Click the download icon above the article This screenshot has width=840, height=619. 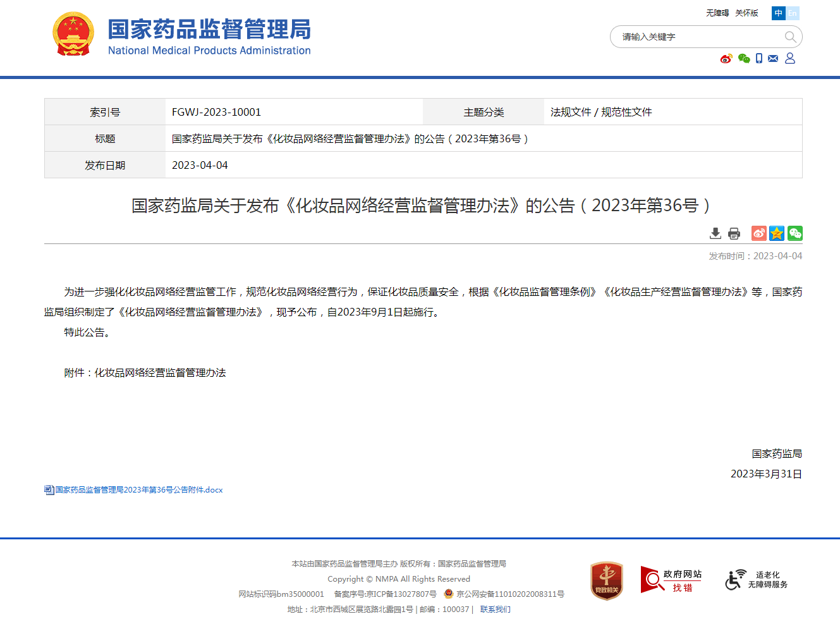715,233
